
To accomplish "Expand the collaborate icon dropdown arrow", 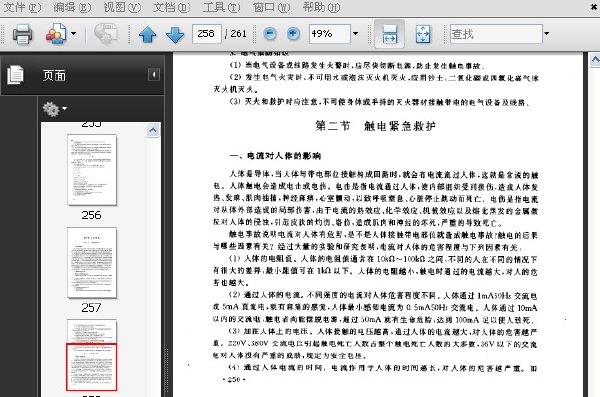I will click(x=73, y=34).
